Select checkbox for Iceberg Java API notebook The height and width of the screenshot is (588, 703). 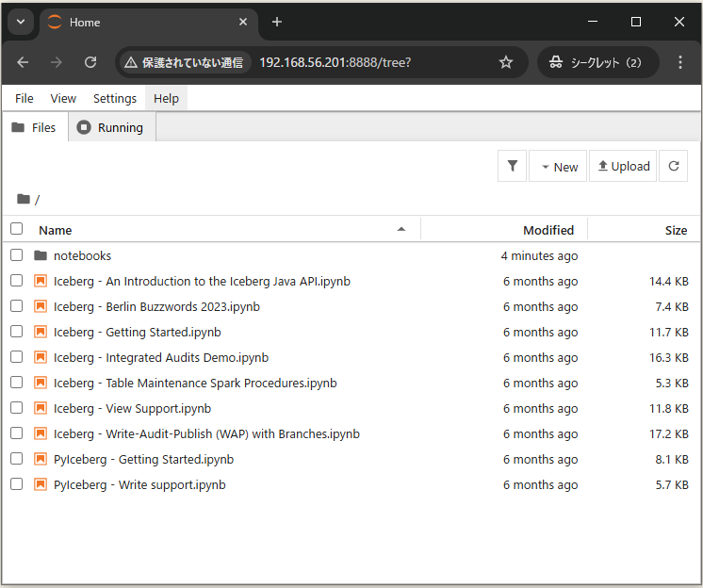pyautogui.click(x=17, y=281)
